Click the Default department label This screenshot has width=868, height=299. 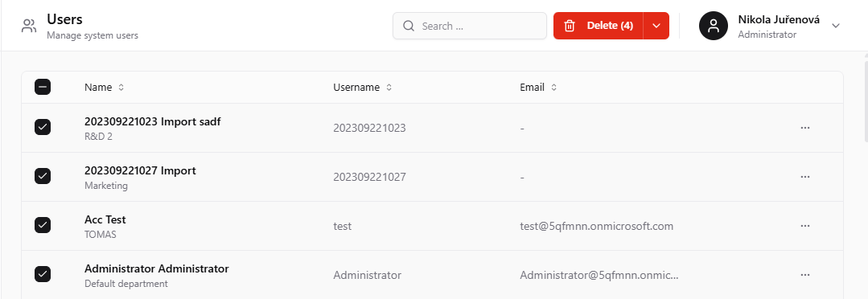point(126,284)
